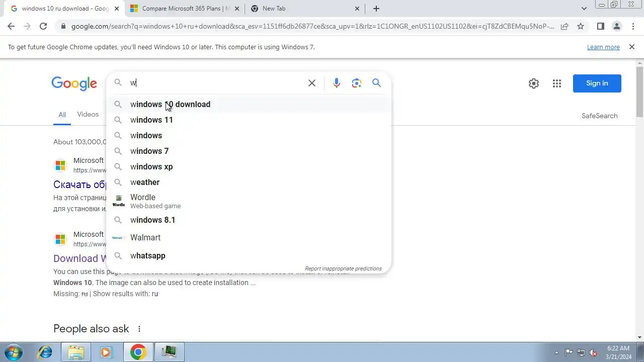
Task: Open Google quick settings gear
Action: tap(534, 83)
